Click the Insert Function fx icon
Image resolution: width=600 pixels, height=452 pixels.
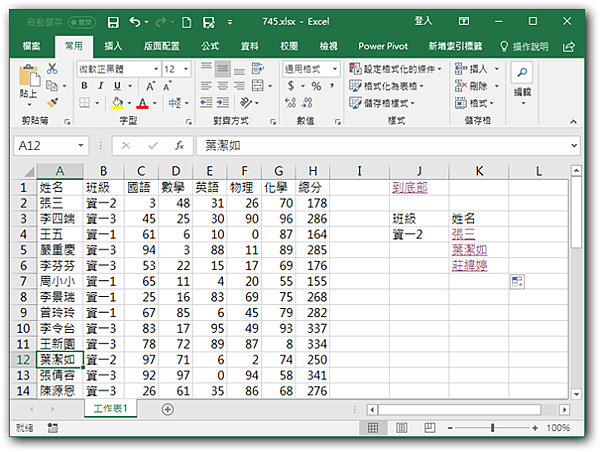pos(179,146)
